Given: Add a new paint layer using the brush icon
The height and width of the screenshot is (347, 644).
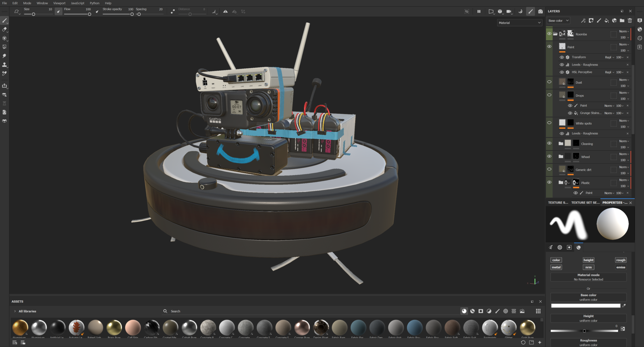Looking at the screenshot, I should point(599,20).
